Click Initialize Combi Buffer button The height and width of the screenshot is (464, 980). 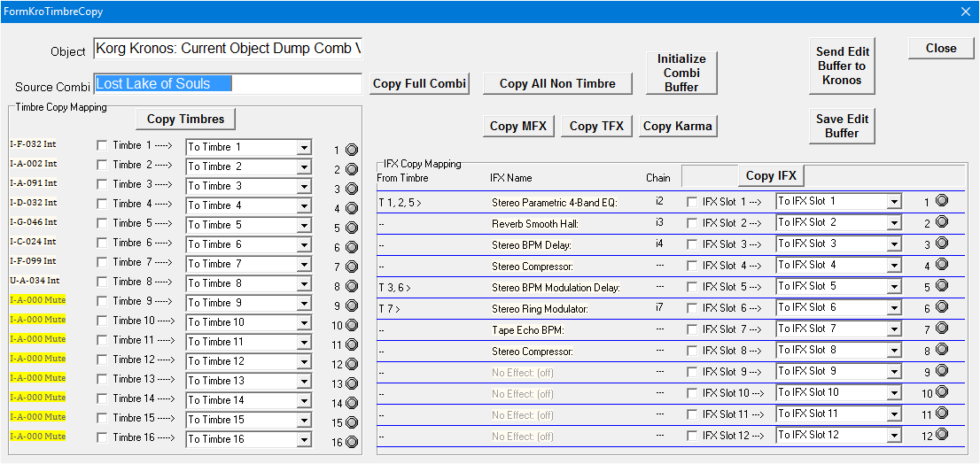point(681,73)
